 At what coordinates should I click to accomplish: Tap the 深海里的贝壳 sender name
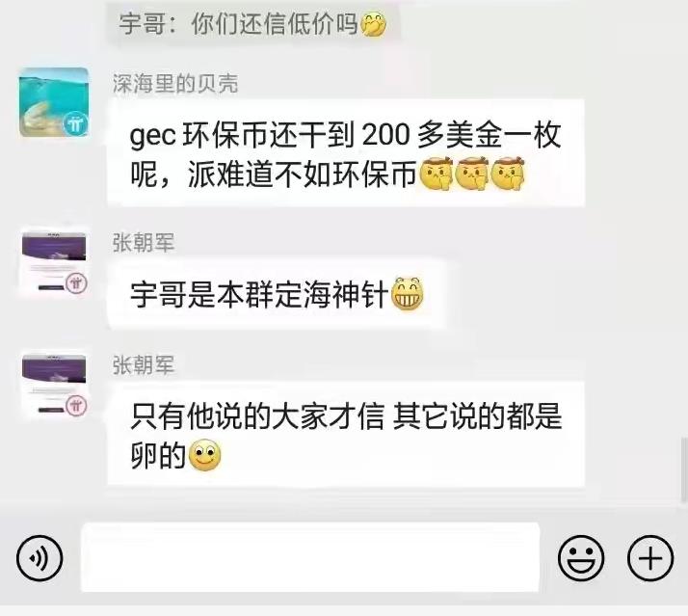(175, 84)
